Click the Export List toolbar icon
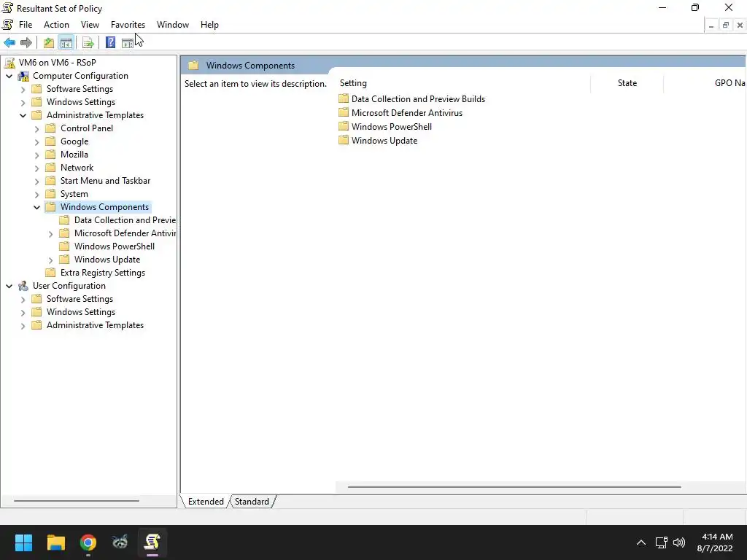 [88, 43]
